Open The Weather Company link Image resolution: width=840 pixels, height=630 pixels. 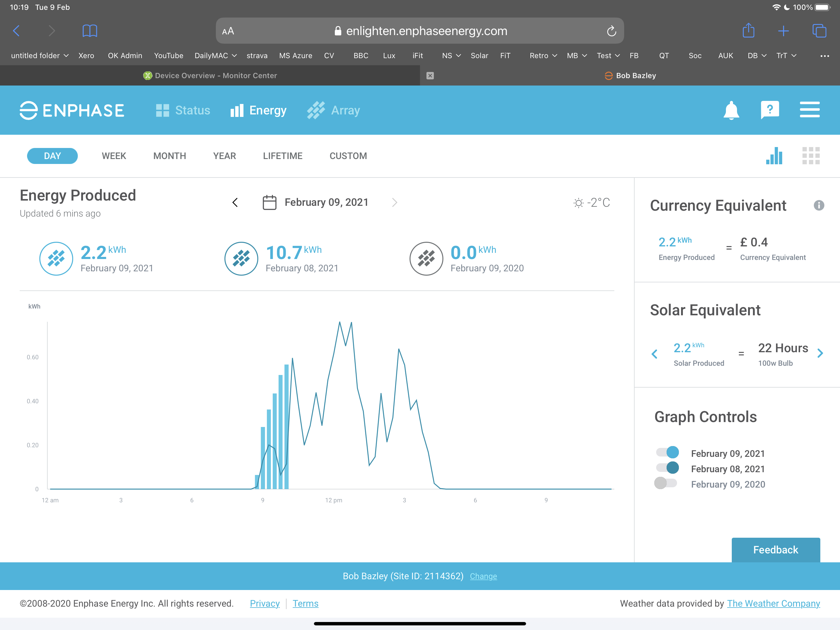click(x=774, y=604)
